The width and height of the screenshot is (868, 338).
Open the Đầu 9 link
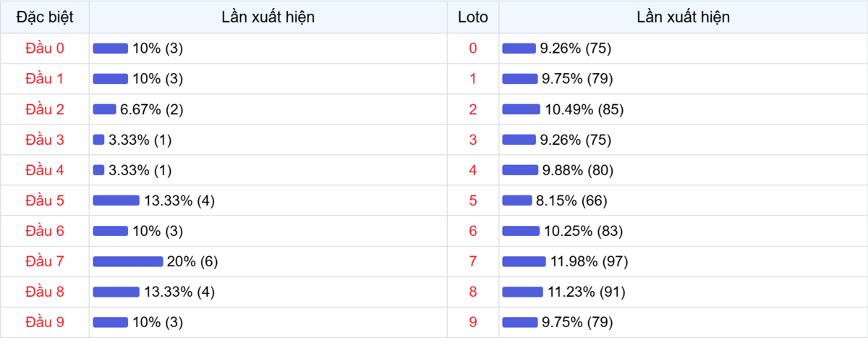(45, 322)
